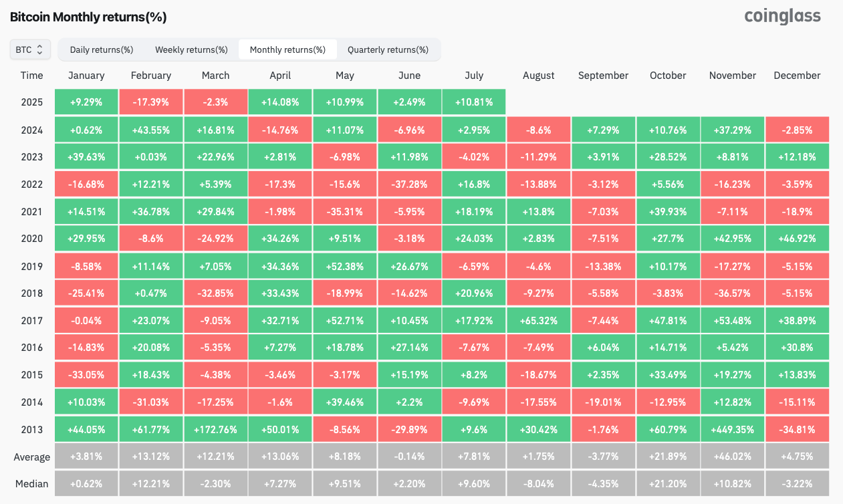Click the Average row label
The image size is (843, 504).
(31, 457)
